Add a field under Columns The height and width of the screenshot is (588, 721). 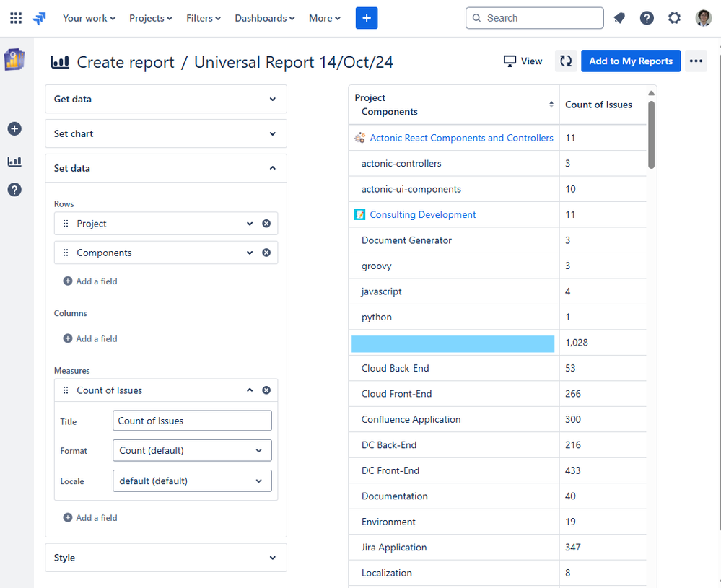tap(90, 338)
